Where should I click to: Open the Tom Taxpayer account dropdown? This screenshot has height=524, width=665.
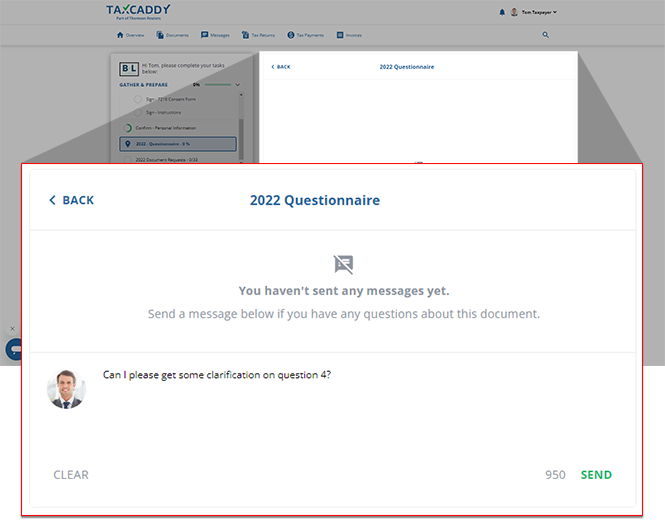pos(539,12)
